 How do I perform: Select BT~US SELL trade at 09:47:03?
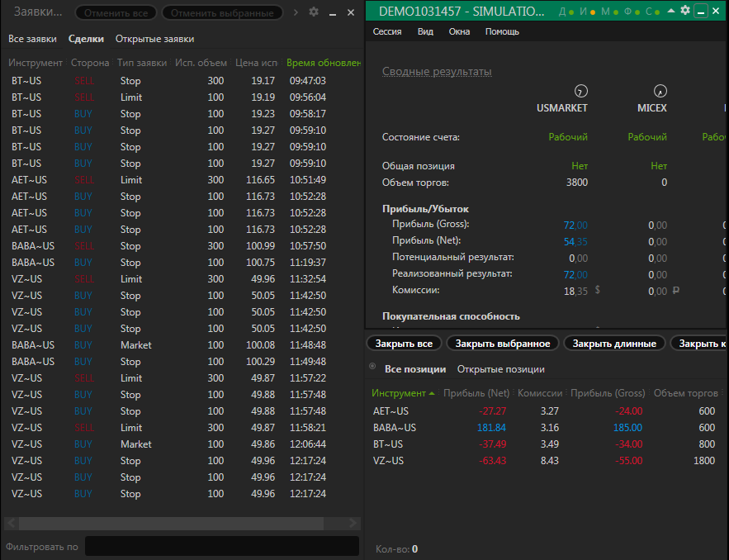coord(183,81)
